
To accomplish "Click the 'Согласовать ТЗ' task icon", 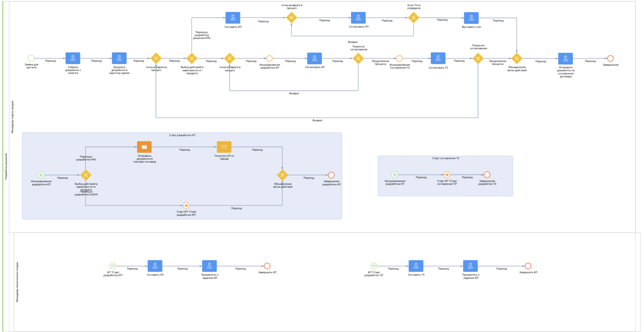I will coord(438,58).
